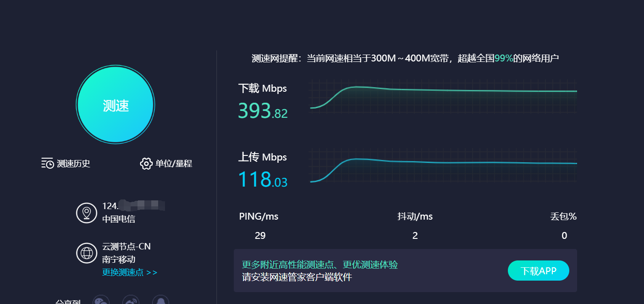Share the result via the QQ penguin icon
This screenshot has height=304, width=644.
click(160, 301)
